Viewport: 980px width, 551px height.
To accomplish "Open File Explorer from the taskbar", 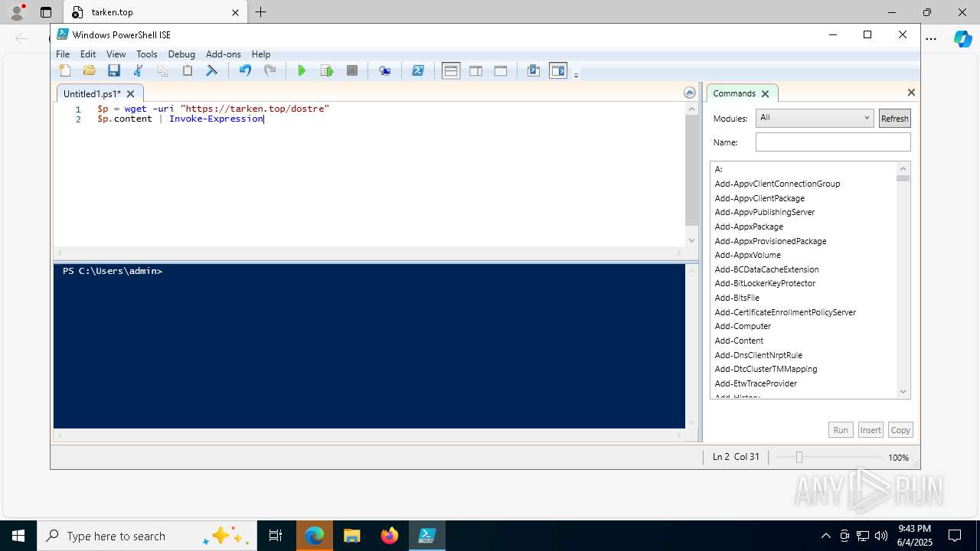I will [352, 536].
